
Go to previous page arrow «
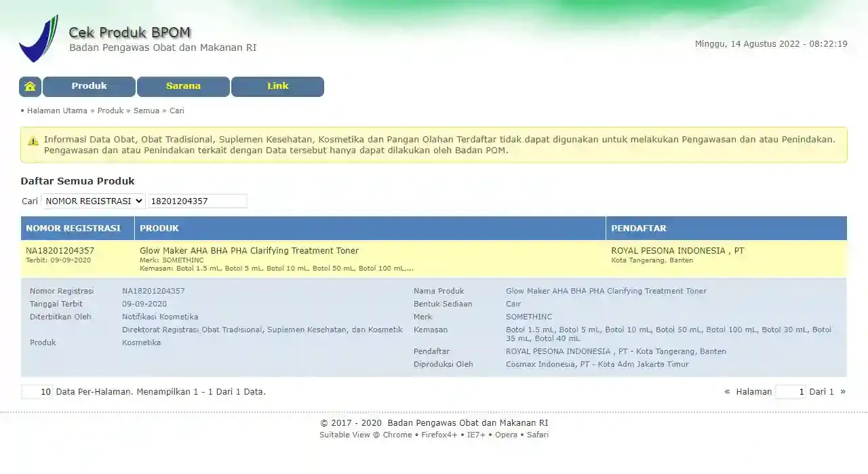click(x=727, y=392)
